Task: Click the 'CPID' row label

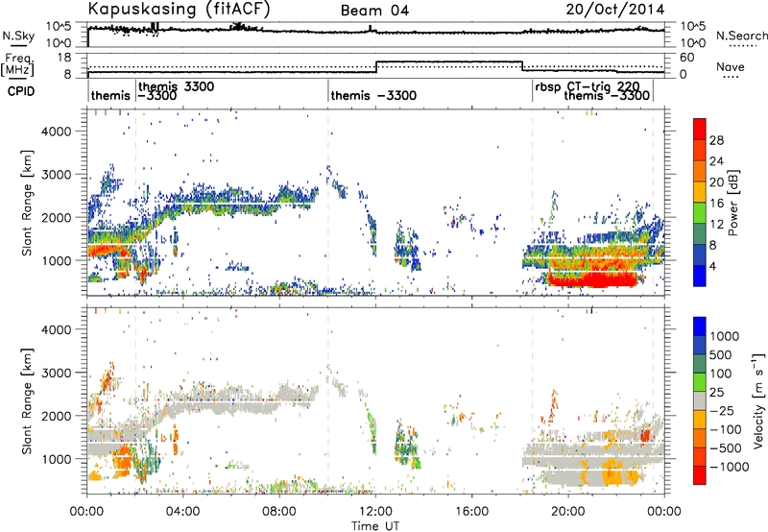Action: coord(21,91)
